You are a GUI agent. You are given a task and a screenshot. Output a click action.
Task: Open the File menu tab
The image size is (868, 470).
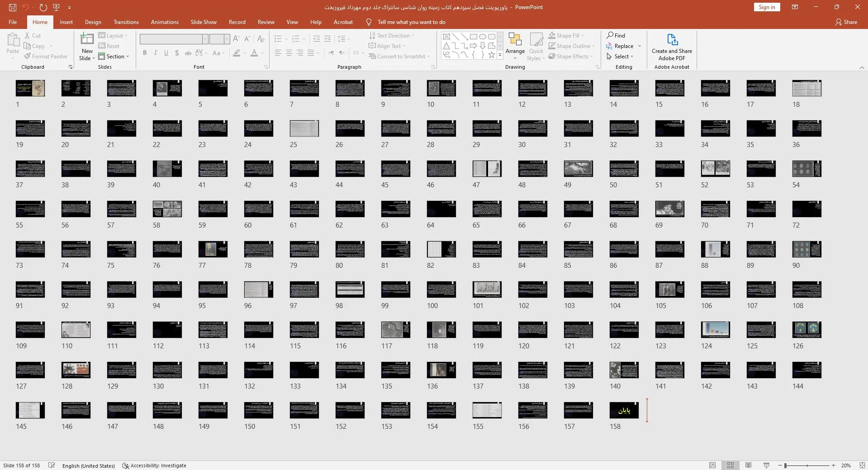click(x=13, y=22)
